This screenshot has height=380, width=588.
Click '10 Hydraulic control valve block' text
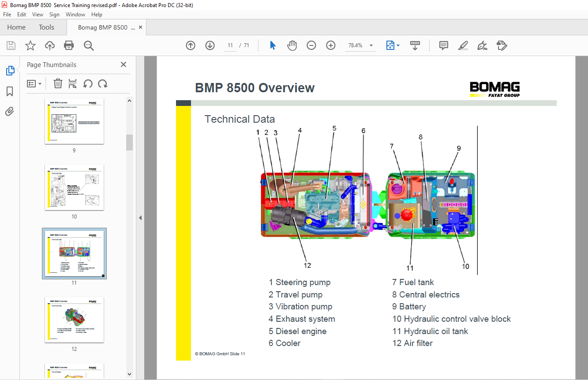[451, 319]
